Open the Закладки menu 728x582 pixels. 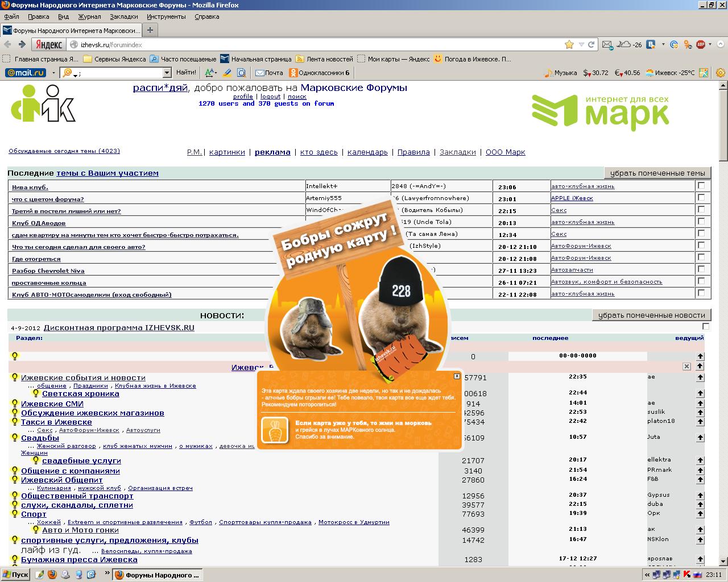123,16
